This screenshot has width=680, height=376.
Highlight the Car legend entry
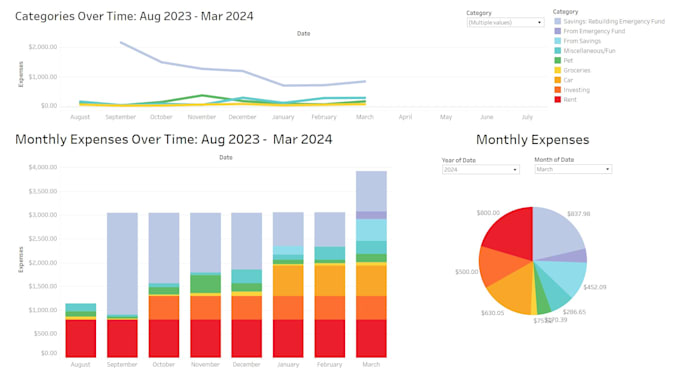tap(568, 80)
